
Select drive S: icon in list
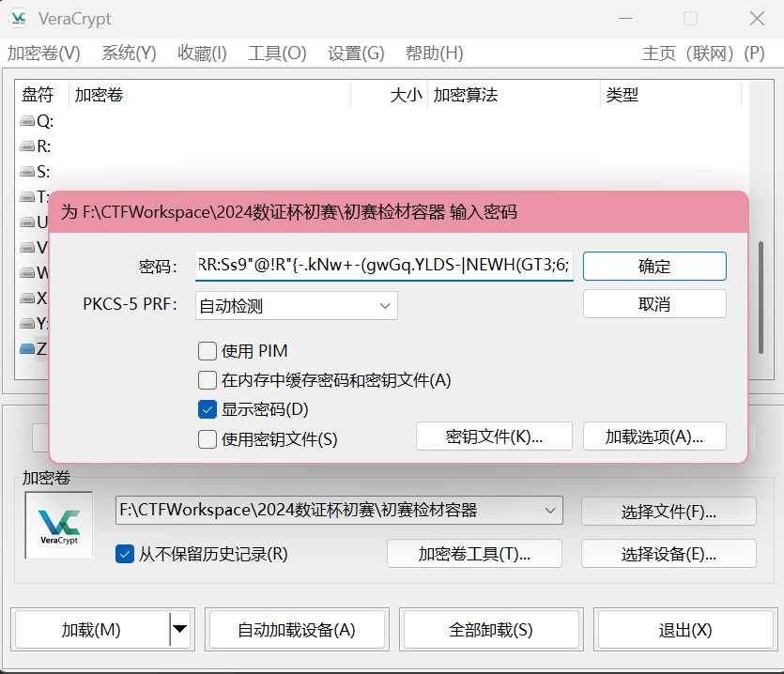[27, 172]
